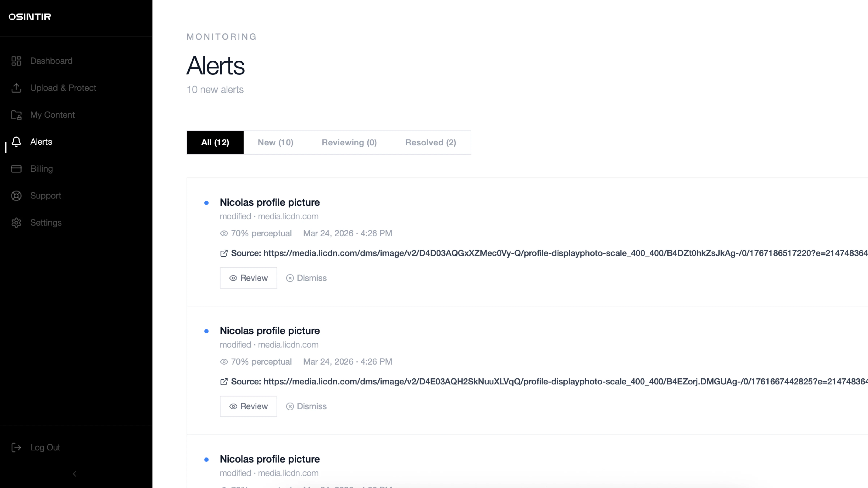868x488 pixels.
Task: Switch to the Reviewing (0) tab
Action: (x=349, y=142)
